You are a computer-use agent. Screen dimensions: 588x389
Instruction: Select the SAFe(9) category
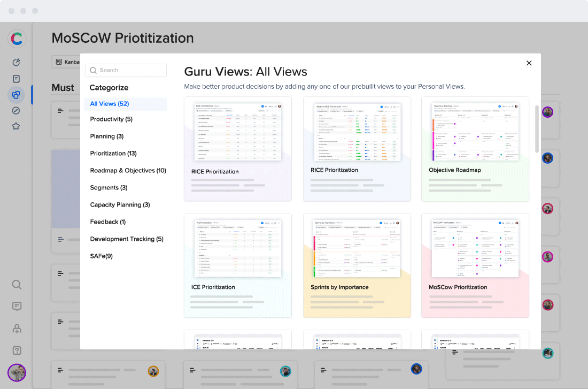(x=101, y=256)
